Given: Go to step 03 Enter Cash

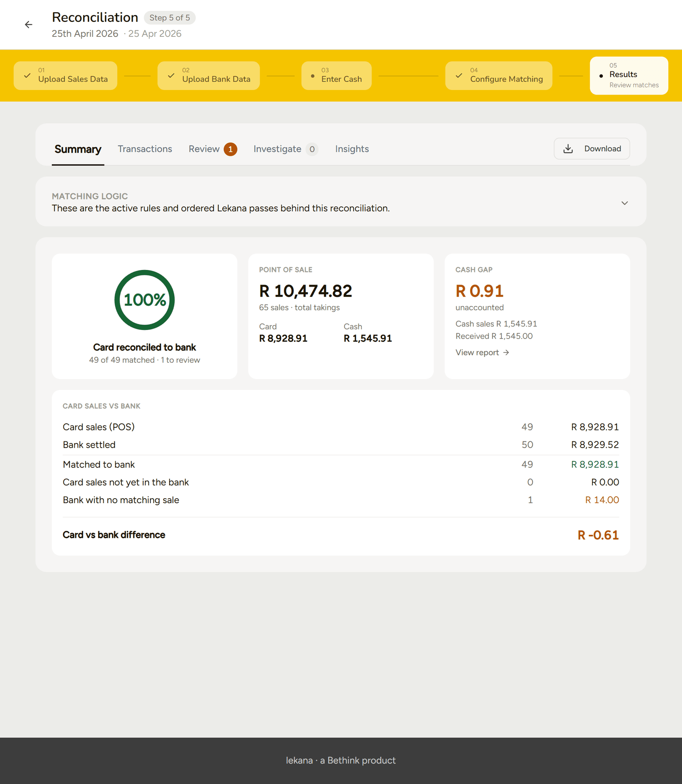Looking at the screenshot, I should click(x=336, y=75).
